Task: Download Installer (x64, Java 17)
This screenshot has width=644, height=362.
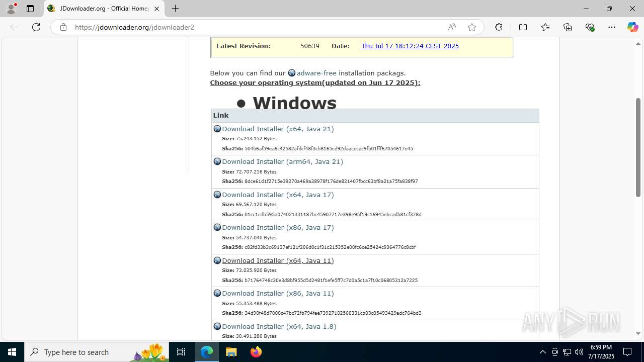Action: pyautogui.click(x=278, y=195)
